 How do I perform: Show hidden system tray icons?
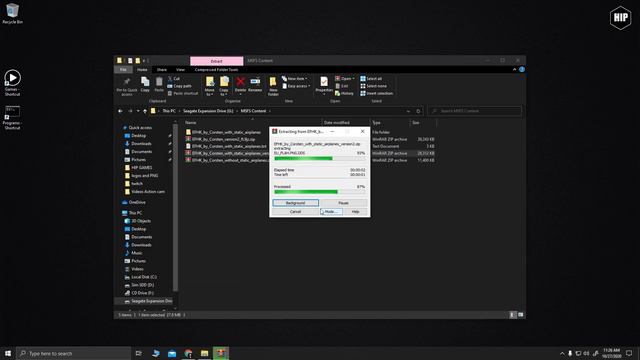(562, 353)
